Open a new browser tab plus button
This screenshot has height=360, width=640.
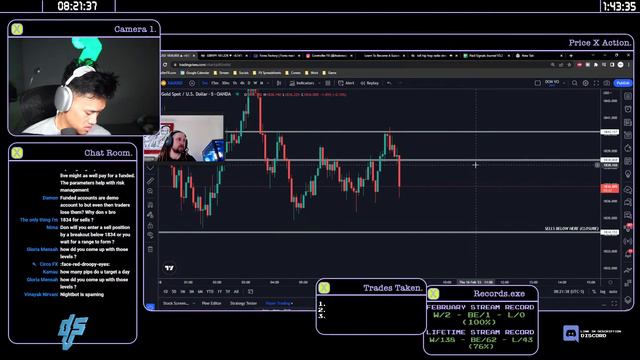point(571,56)
